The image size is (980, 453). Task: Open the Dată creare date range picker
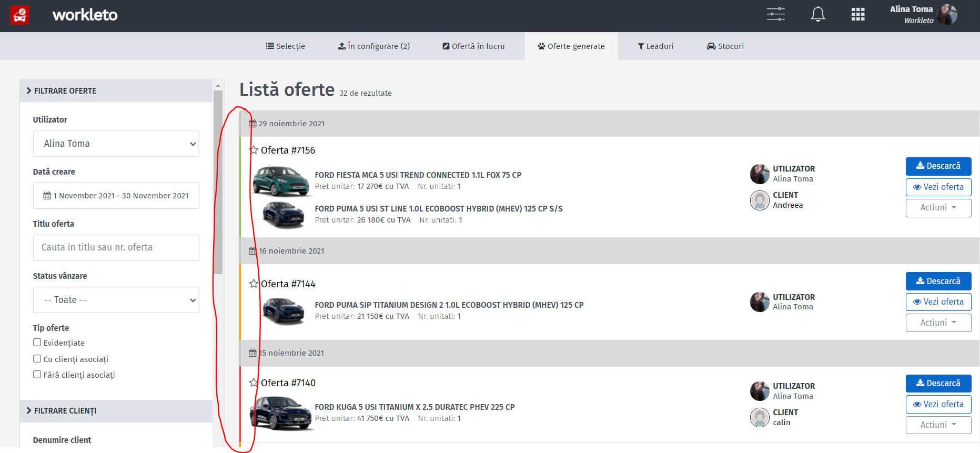pos(116,196)
